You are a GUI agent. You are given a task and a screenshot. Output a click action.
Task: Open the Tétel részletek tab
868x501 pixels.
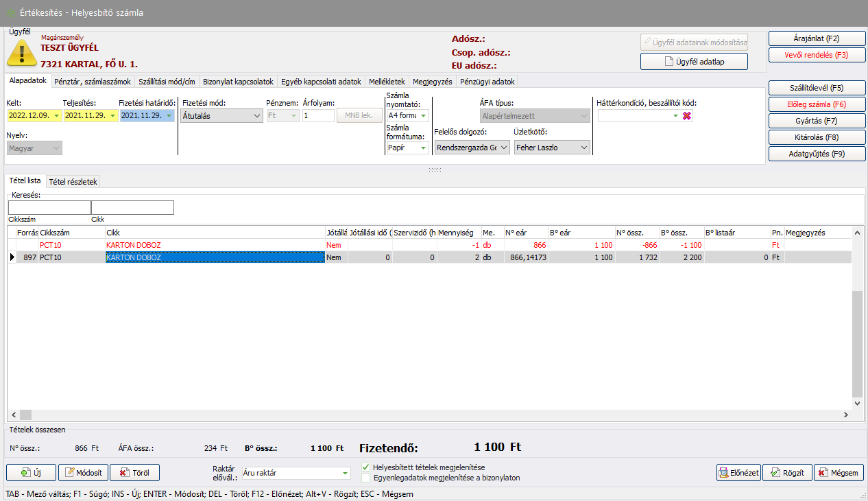73,182
